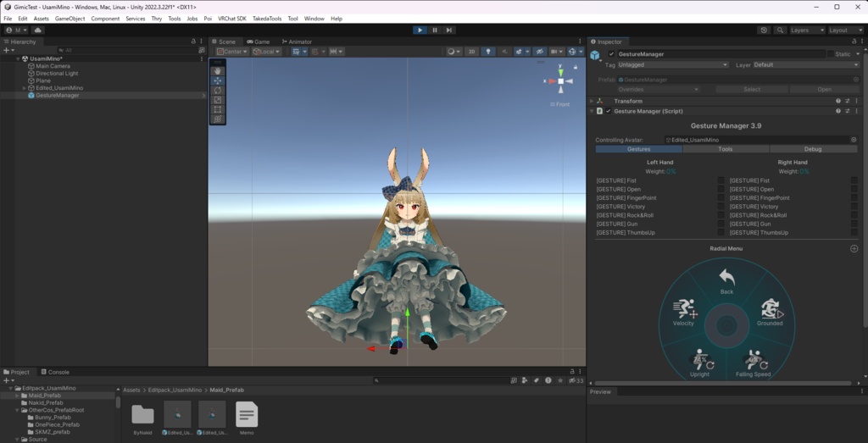Select the Rect transform tool
The width and height of the screenshot is (868, 443).
click(218, 109)
